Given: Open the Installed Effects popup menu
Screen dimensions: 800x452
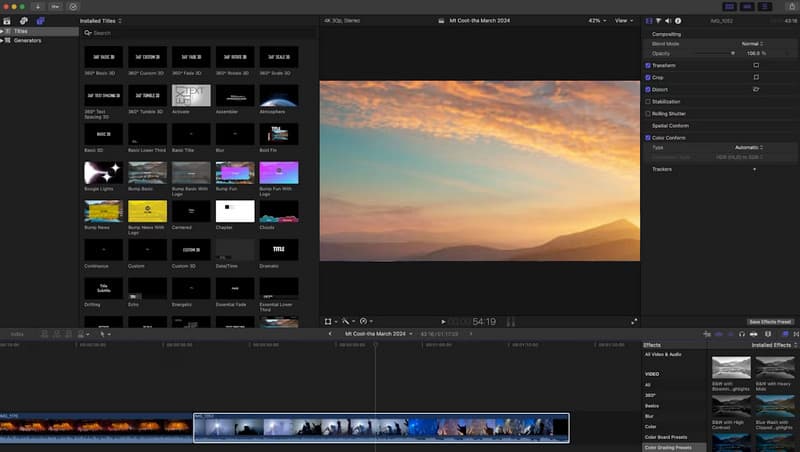Looking at the screenshot, I should click(774, 345).
